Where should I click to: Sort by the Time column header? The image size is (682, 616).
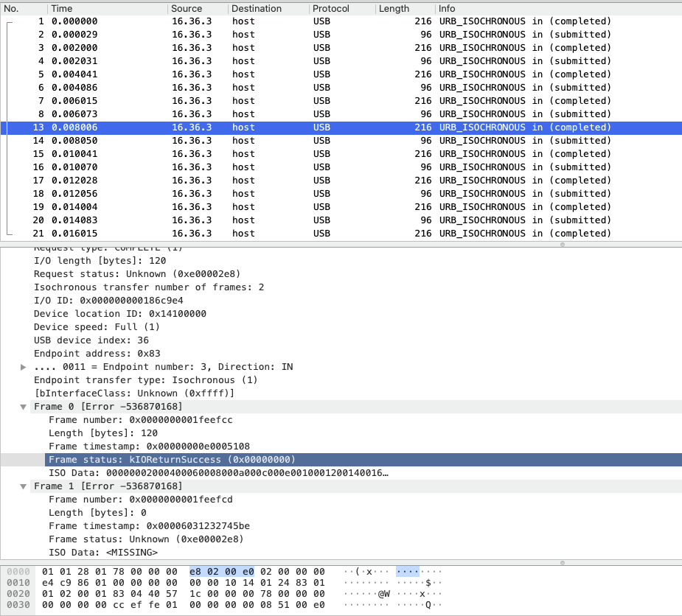(108, 9)
